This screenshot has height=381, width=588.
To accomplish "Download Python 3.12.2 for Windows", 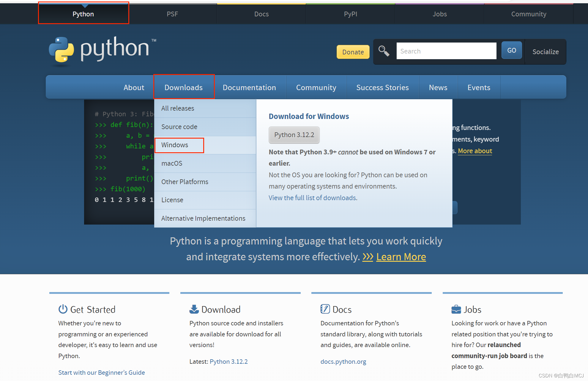I will [x=294, y=135].
